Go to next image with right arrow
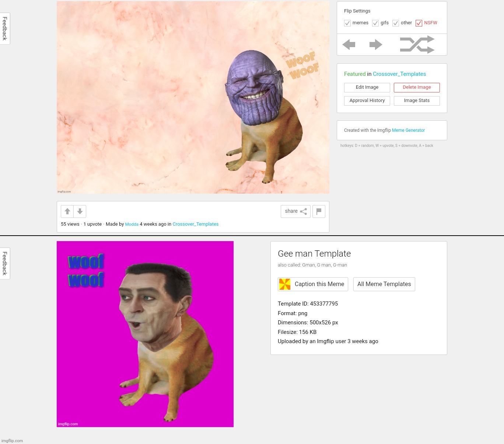Screen dimensions: 504x444 pos(375,45)
